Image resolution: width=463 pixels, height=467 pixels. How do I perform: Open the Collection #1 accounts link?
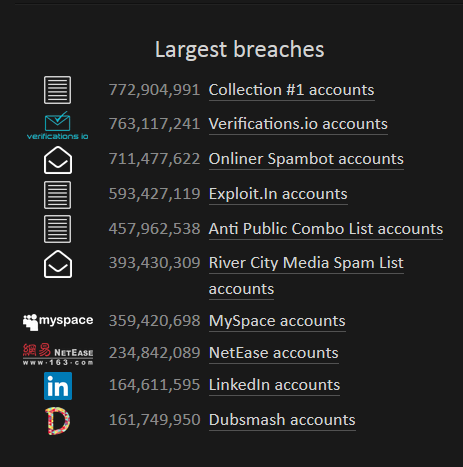(291, 90)
